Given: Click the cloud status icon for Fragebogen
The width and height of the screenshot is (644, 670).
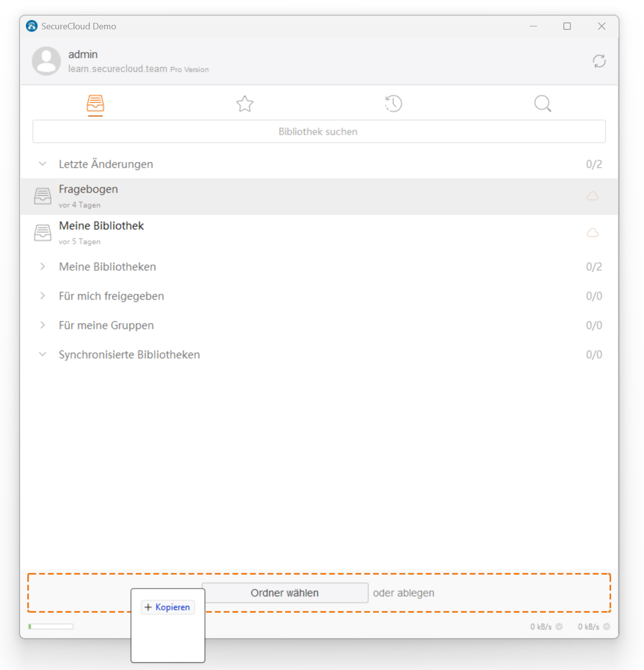Looking at the screenshot, I should 593,196.
